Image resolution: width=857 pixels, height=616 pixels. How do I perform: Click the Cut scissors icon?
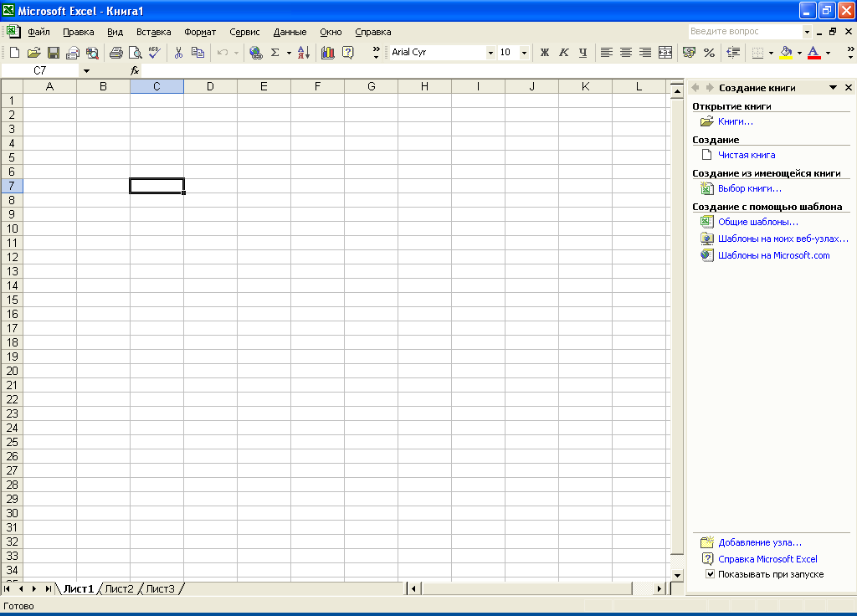178,53
